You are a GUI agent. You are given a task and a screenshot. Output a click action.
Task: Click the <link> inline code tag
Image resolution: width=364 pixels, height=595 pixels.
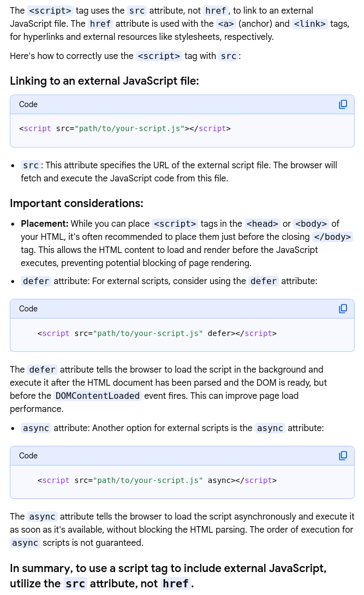pyautogui.click(x=309, y=23)
